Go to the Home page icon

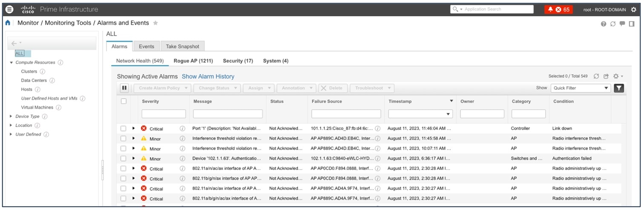coord(8,23)
